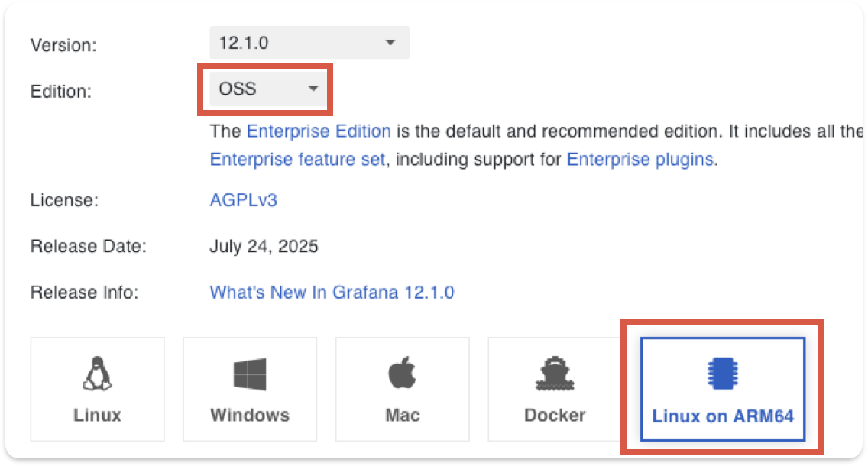
Task: Choose the Mac platform tab
Action: 403,415
